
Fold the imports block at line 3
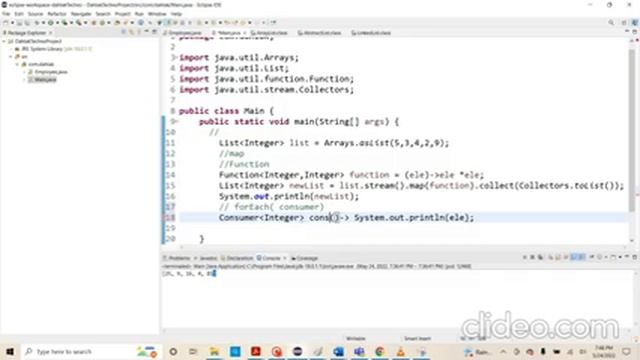coord(176,58)
